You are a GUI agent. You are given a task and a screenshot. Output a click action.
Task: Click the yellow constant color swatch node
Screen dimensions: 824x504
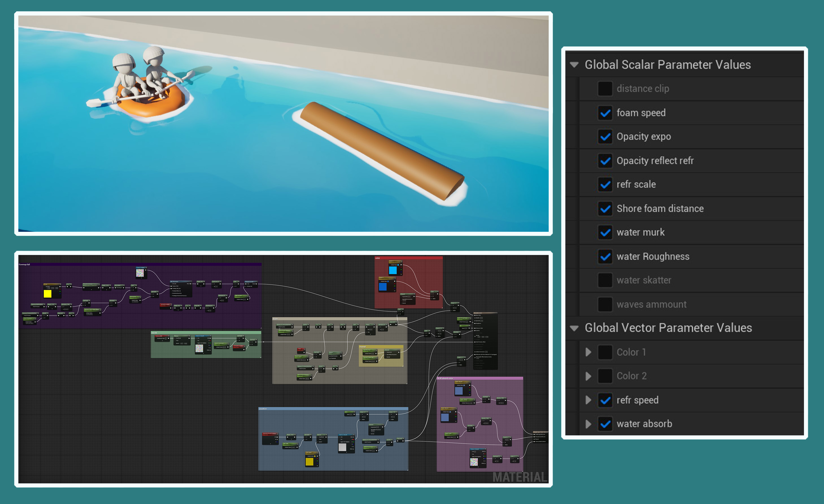click(47, 294)
